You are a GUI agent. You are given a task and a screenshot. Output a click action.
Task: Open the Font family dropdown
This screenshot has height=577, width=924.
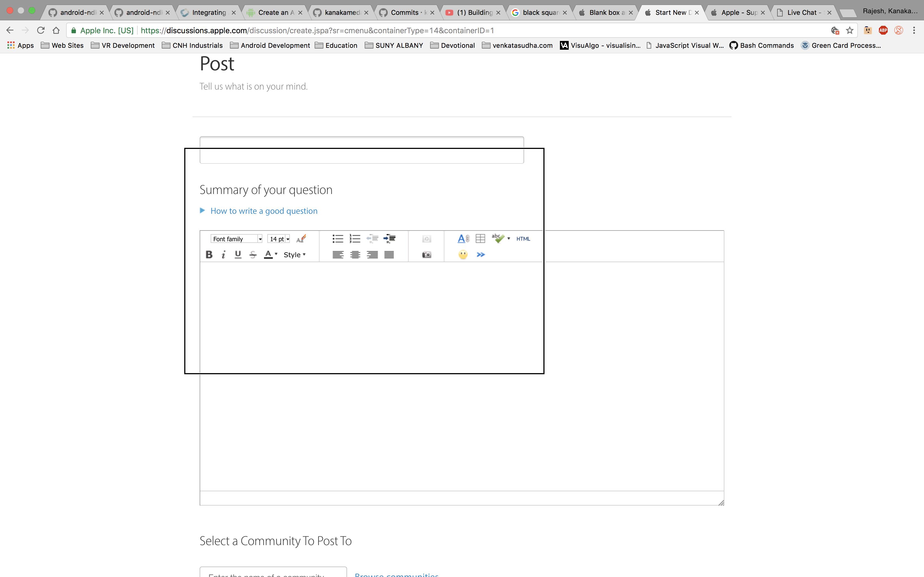coord(236,239)
